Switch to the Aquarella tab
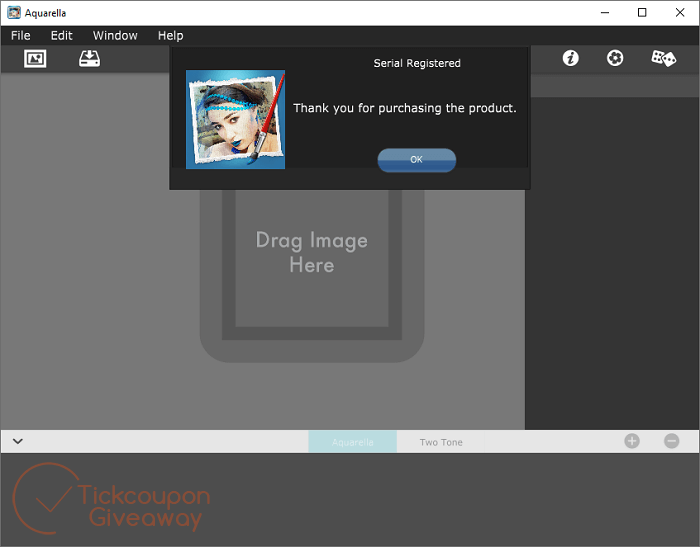This screenshot has width=700, height=547. coord(353,442)
